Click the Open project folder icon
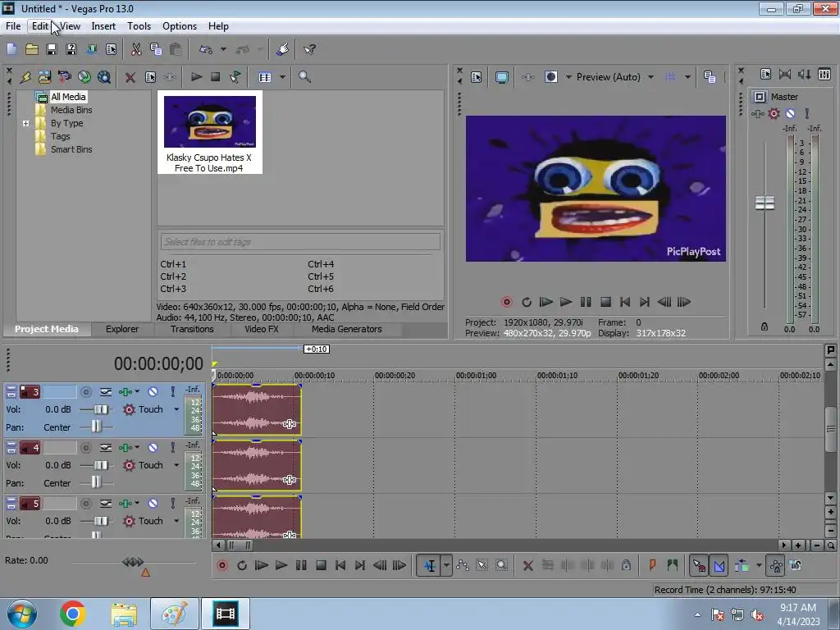840x630 pixels. click(32, 49)
